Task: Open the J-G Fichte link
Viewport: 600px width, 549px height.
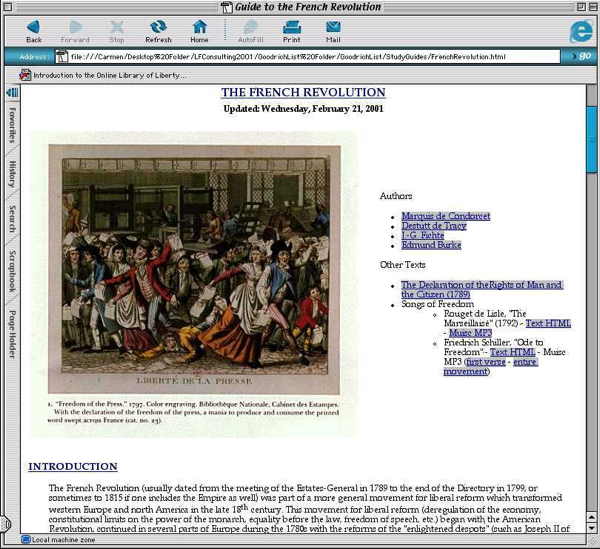Action: 422,235
